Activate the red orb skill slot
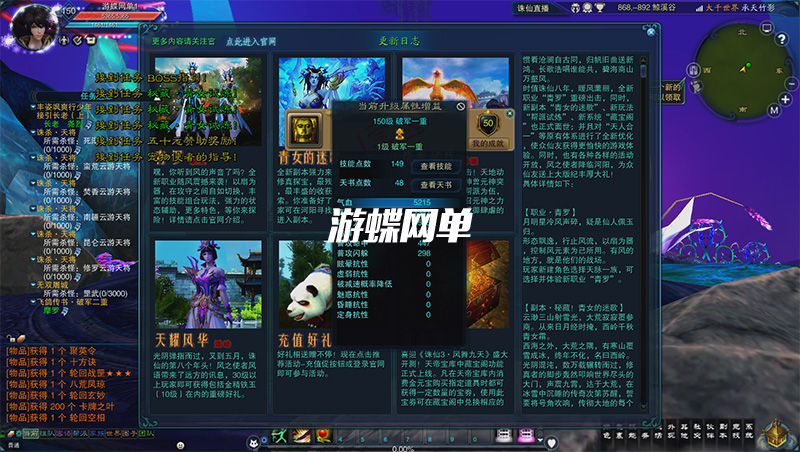 point(323,436)
